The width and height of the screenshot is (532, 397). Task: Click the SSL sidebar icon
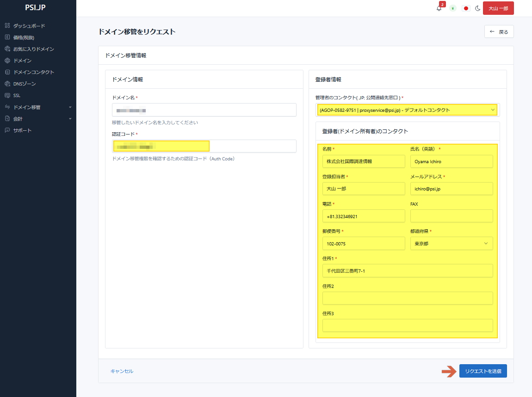pos(7,96)
